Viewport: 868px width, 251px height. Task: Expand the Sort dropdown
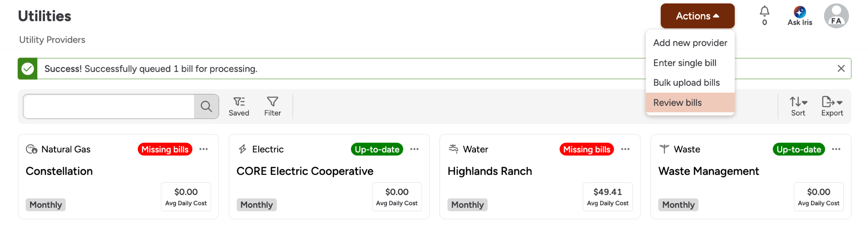[798, 106]
